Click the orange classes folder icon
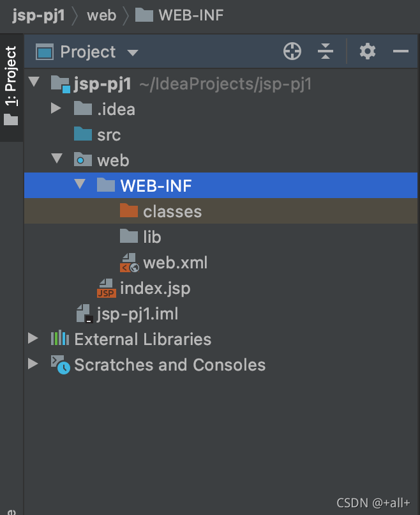This screenshot has width=420, height=515. 129,210
